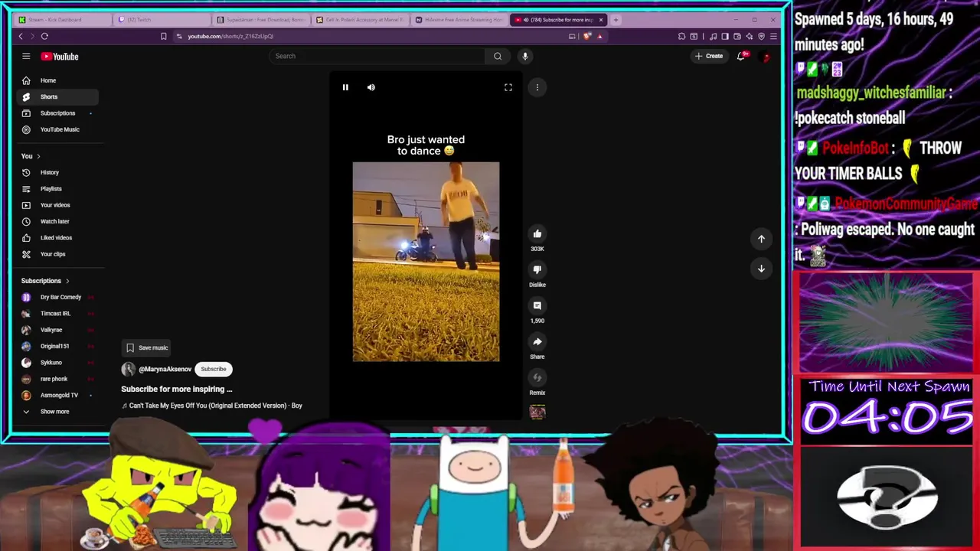The height and width of the screenshot is (551, 980).
Task: Mute the Short's volume
Action: 371,87
